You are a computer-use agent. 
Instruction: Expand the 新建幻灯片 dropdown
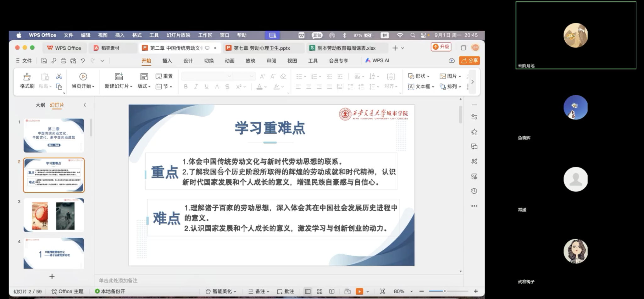tap(119, 86)
